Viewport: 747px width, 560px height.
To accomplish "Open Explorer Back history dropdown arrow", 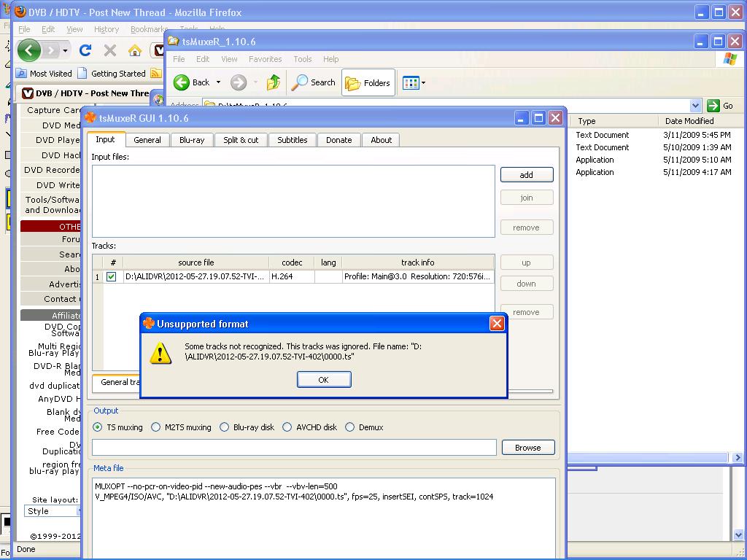I will 218,82.
